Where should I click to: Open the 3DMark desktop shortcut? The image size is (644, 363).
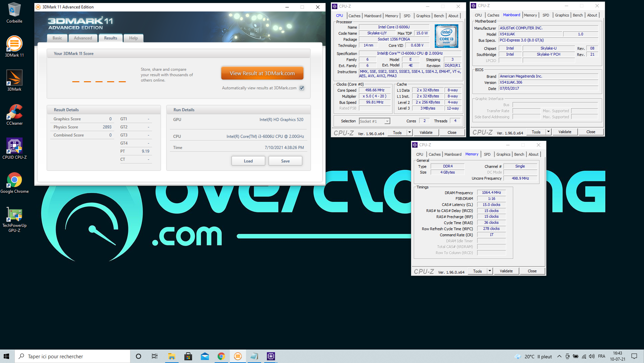coord(14,80)
